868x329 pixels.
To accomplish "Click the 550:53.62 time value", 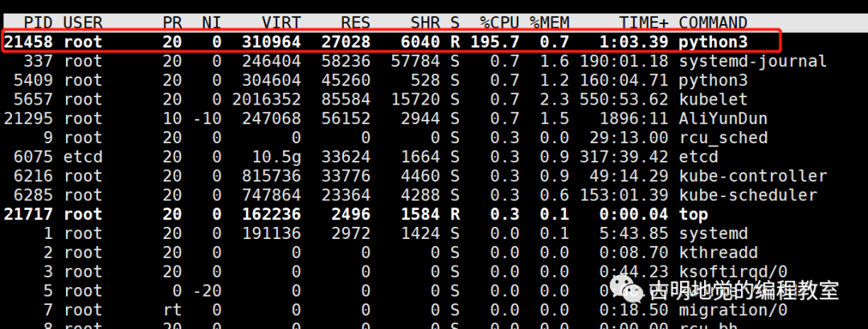I will coord(624,100).
